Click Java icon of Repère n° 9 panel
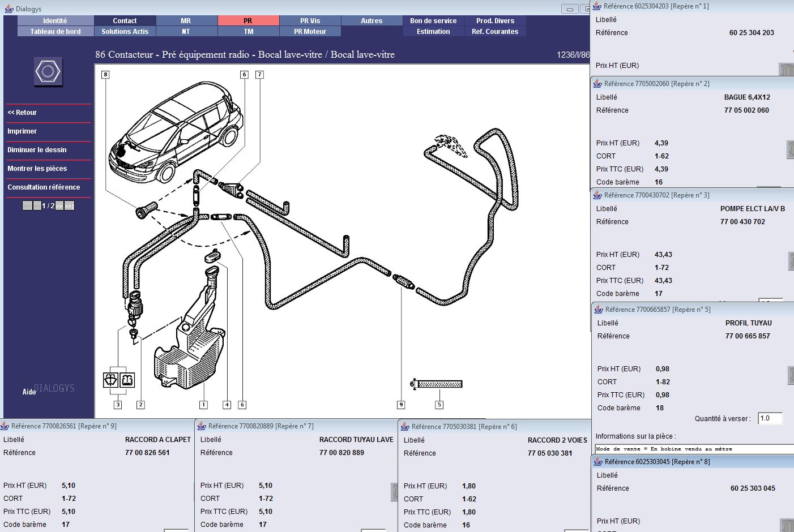This screenshot has width=794, height=532. coord(5,426)
